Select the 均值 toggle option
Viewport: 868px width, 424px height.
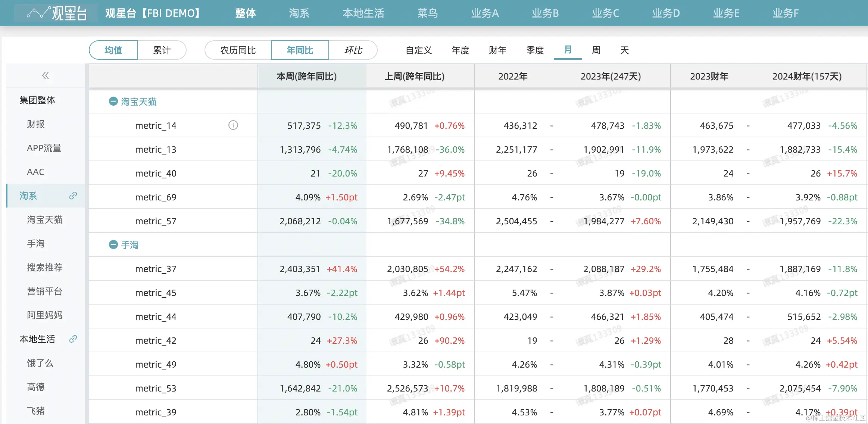click(x=113, y=50)
